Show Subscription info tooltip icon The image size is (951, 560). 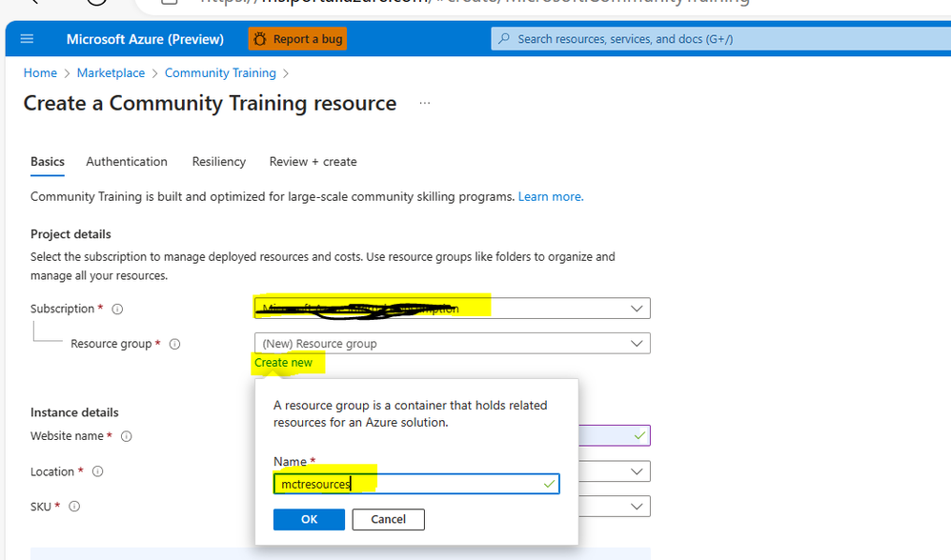pos(117,310)
